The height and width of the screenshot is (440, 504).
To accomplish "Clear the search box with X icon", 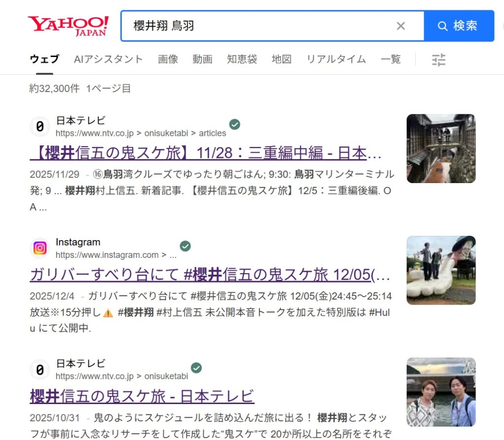I will point(401,26).
